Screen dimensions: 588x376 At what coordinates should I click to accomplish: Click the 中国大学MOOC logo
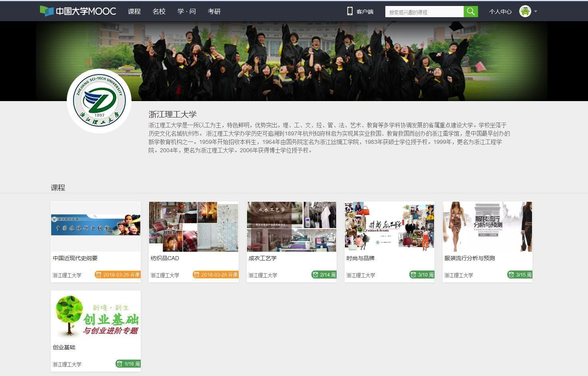point(78,11)
